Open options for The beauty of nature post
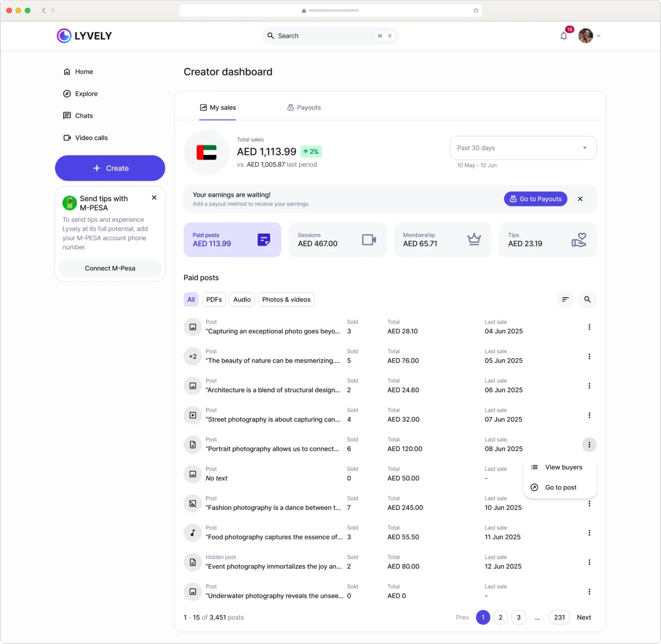The image size is (661, 644). [589, 356]
